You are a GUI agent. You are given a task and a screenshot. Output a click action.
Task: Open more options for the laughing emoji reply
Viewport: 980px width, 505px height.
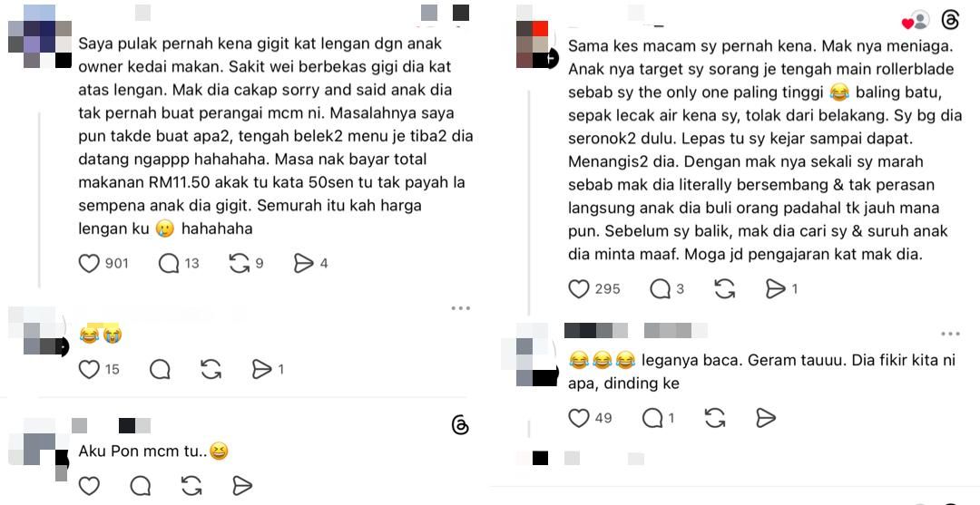coord(461,308)
